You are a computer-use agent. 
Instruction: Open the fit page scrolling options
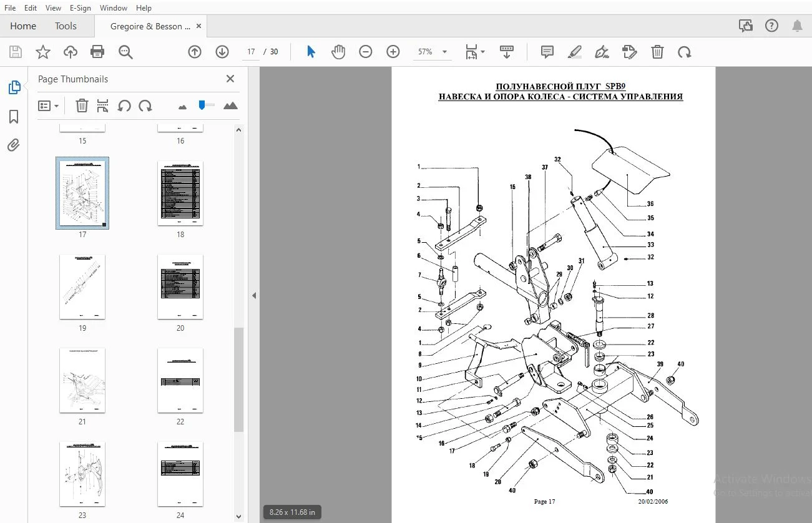pos(475,52)
